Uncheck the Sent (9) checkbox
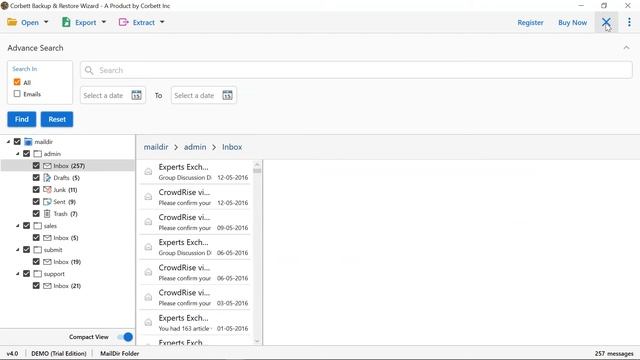 [36, 202]
